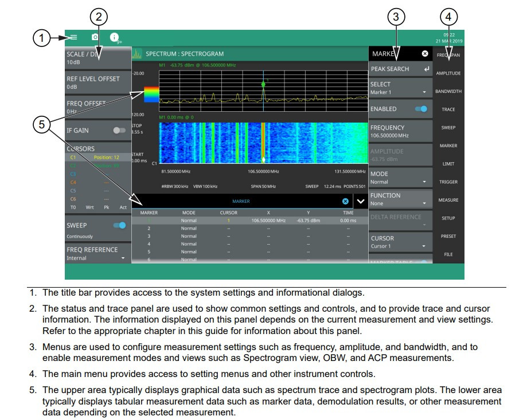527x420 pixels.
Task: Click the stop frequency 131.500000 MHz label
Action: coord(350,171)
